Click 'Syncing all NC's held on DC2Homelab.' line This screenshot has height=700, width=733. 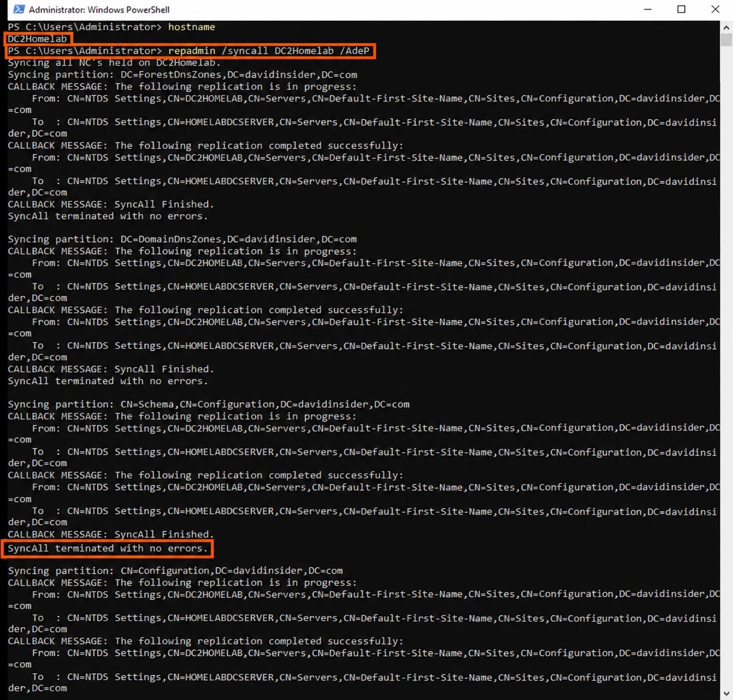pos(114,63)
